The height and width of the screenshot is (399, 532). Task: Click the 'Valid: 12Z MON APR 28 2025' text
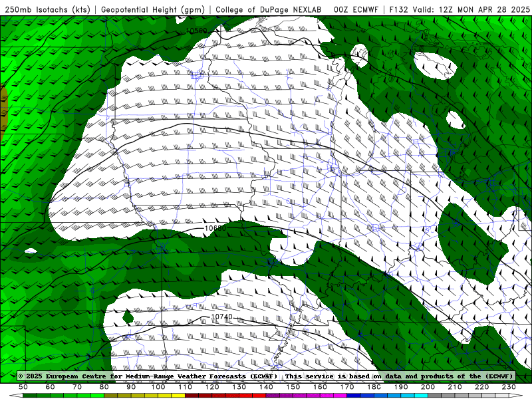pos(471,9)
